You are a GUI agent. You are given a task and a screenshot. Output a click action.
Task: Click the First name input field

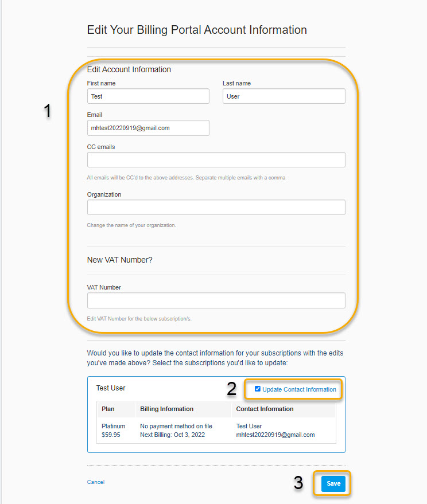[x=148, y=96]
